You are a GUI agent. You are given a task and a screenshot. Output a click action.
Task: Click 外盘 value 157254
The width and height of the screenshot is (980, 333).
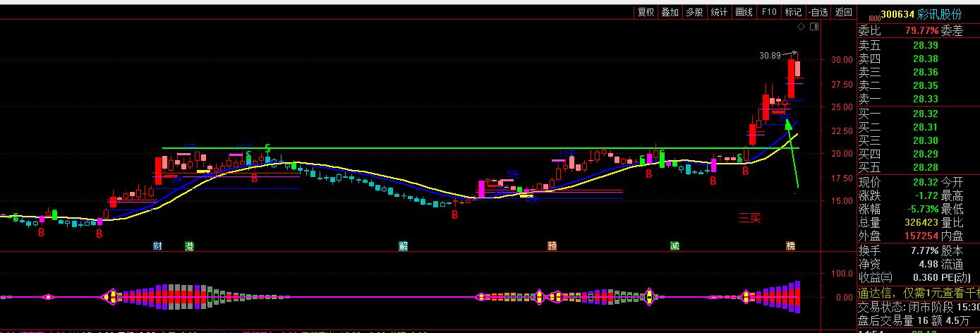(921, 236)
